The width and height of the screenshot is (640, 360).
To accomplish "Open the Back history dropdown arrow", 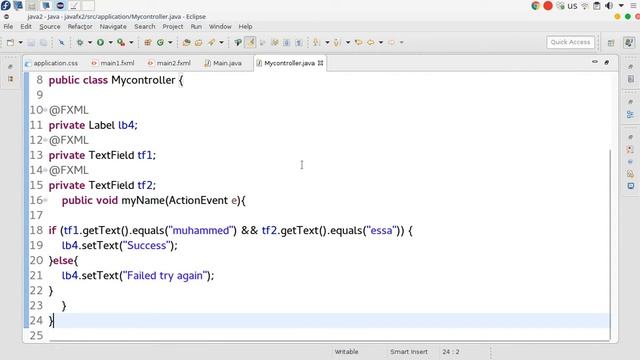I will pyautogui.click(x=380, y=42).
